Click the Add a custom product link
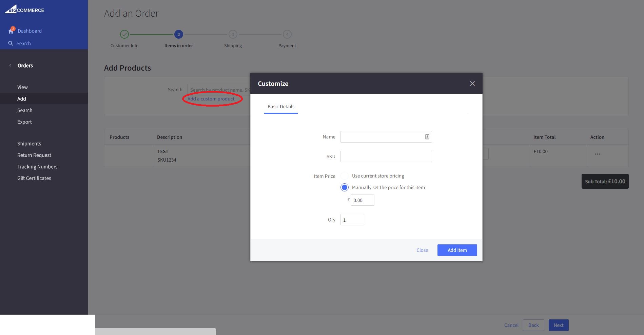Image resolution: width=644 pixels, height=335 pixels. (x=212, y=98)
